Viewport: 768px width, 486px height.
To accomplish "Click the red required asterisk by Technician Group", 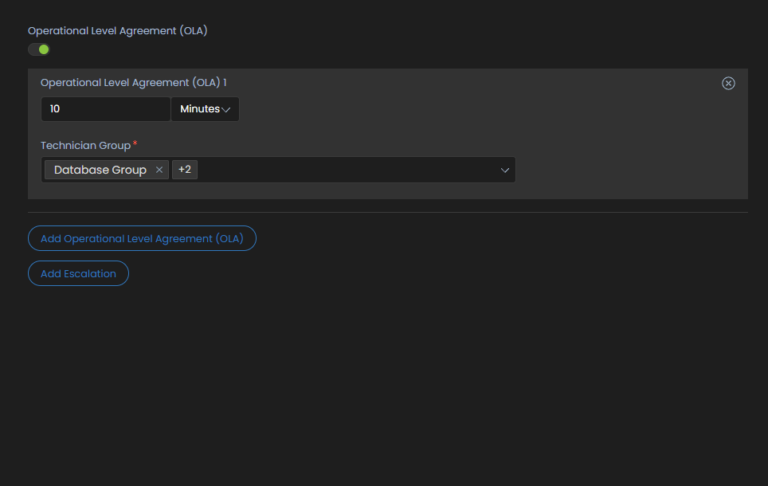I will 135,145.
